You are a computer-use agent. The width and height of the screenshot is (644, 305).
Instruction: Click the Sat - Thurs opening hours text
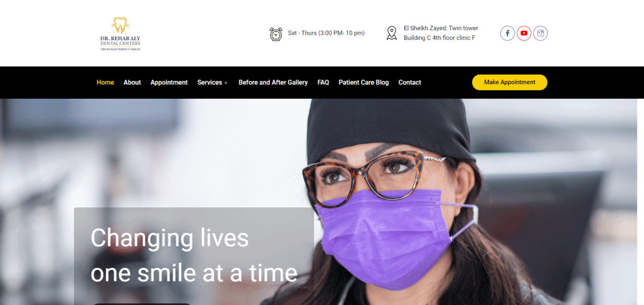click(x=326, y=33)
